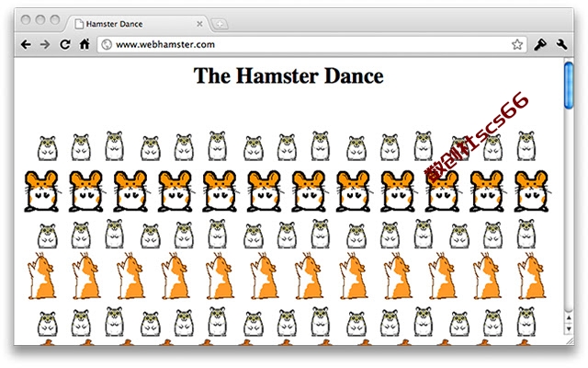The height and width of the screenshot is (368, 588).
Task: Open the wrench settings menu
Action: [x=561, y=45]
